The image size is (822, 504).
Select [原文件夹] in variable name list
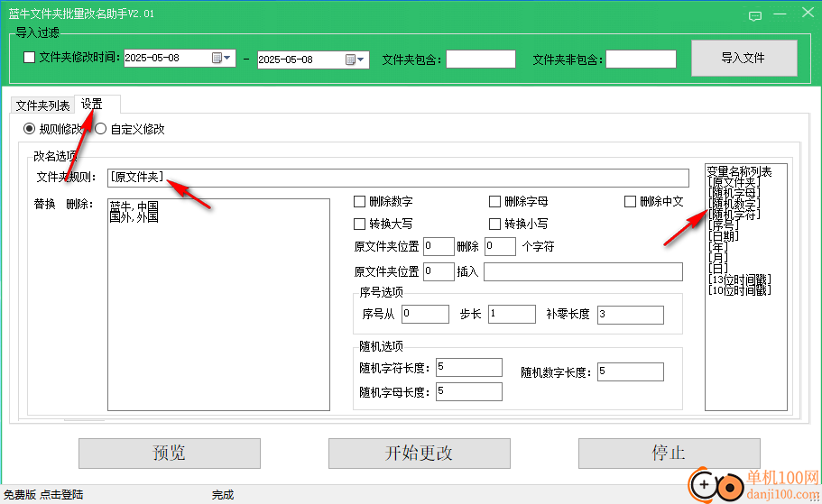pyautogui.click(x=734, y=182)
